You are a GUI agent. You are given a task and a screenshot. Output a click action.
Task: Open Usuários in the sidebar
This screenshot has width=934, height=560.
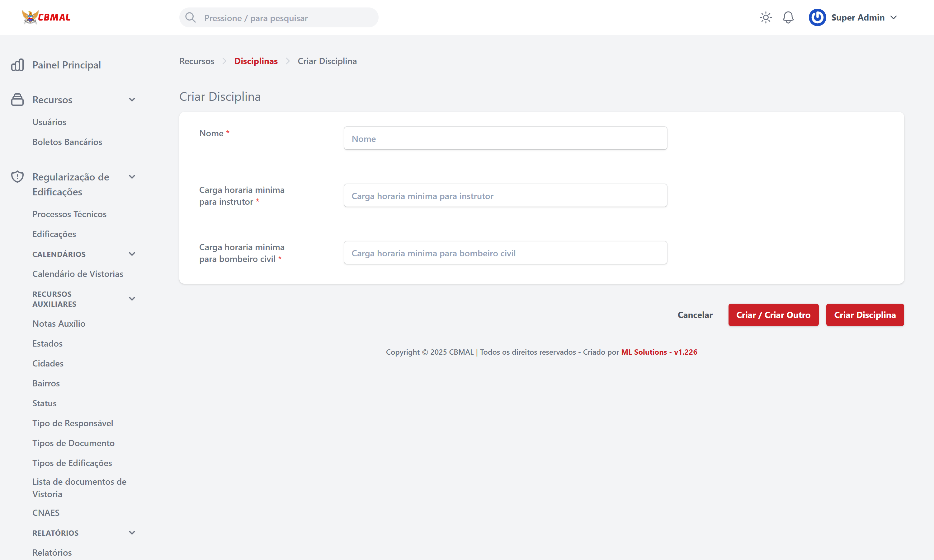click(x=49, y=122)
